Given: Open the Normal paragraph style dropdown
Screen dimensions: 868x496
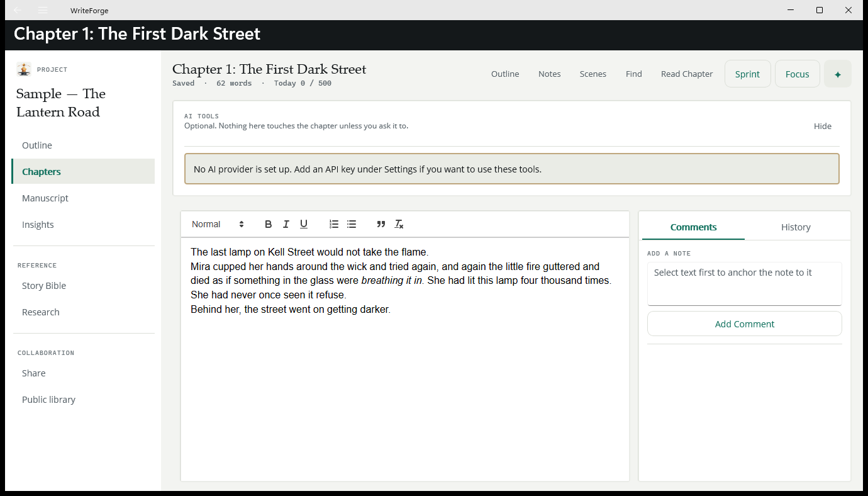Looking at the screenshot, I should coord(218,224).
